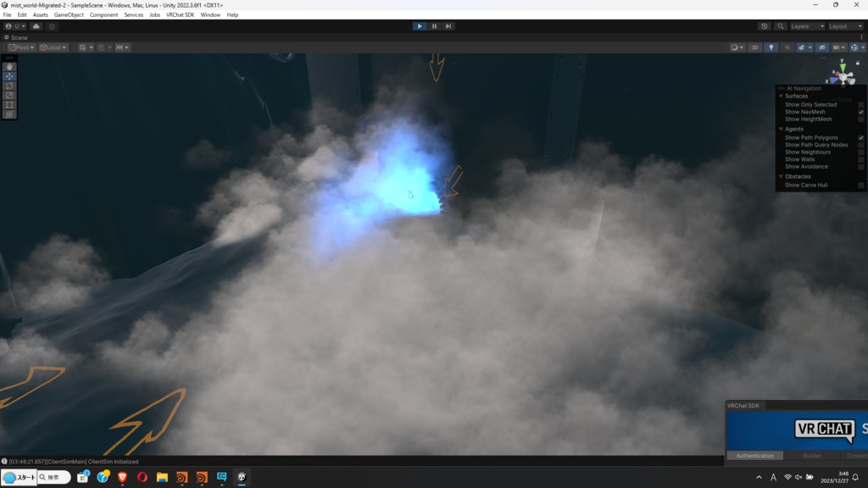Viewport: 868px width, 488px height.
Task: Check Show Neighbours checkbox
Action: click(861, 152)
